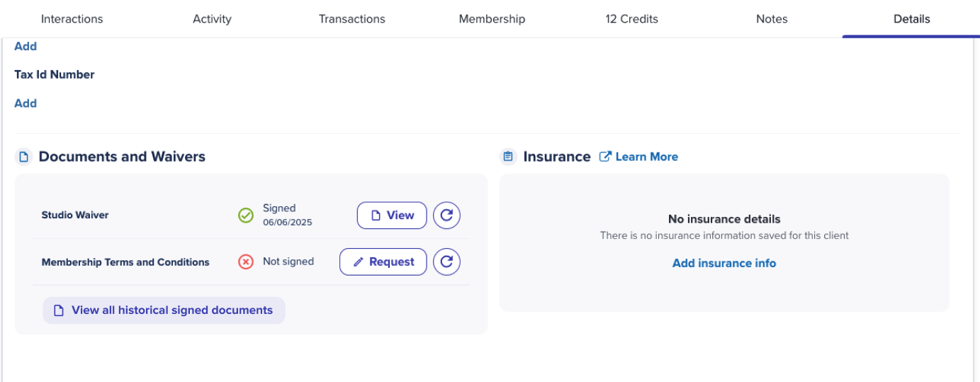
Task: Click the Documents and Waivers heading
Action: coord(122,157)
